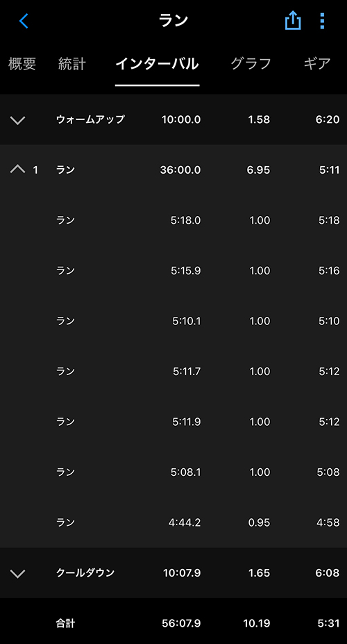Image resolution: width=347 pixels, height=644 pixels.
Task: Select the lap with time 5:15.9
Action: (173, 271)
